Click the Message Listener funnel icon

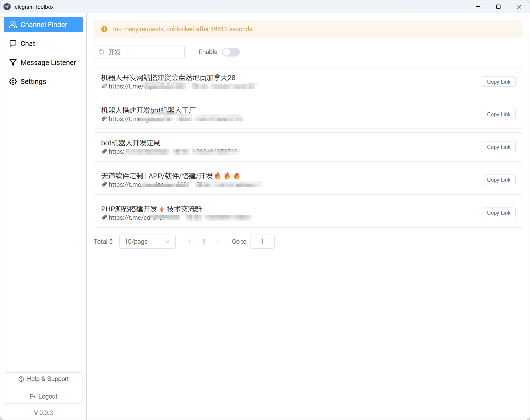(13, 63)
